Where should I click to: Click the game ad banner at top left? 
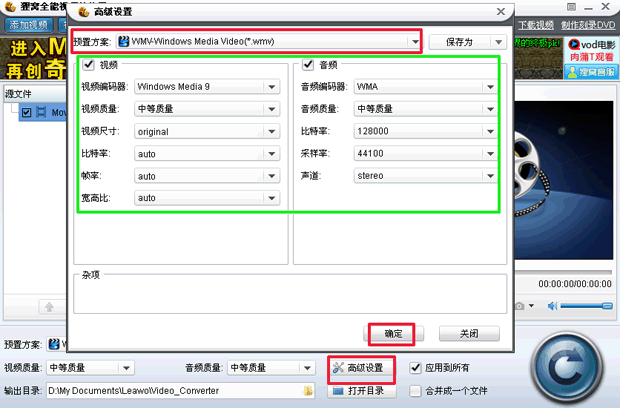point(33,58)
